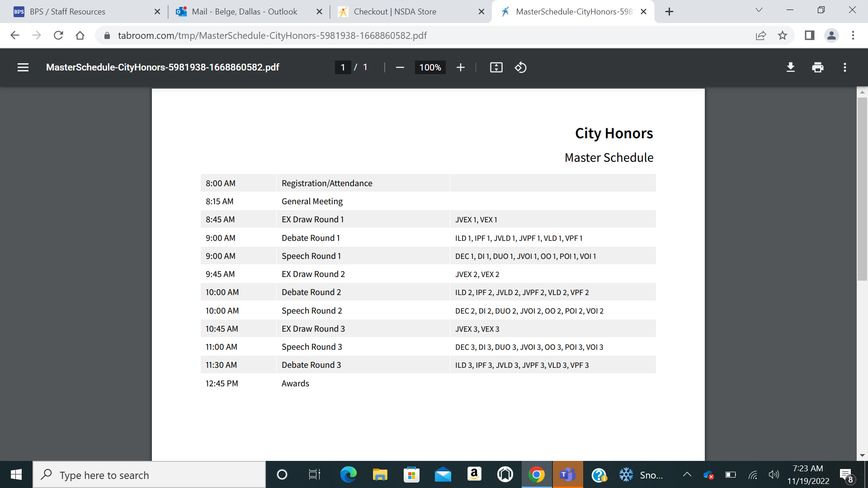The width and height of the screenshot is (868, 488).
Task: Zoom in on the PDF
Action: (460, 67)
